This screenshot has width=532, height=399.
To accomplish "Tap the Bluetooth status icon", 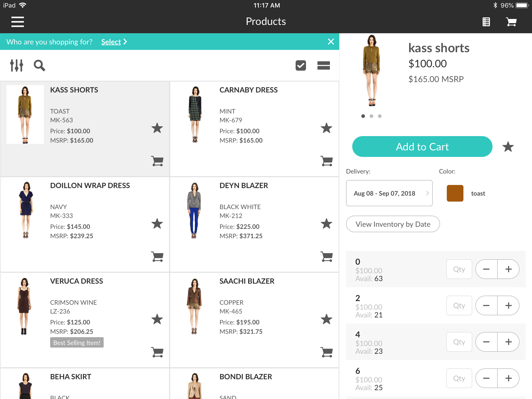I will [x=495, y=5].
